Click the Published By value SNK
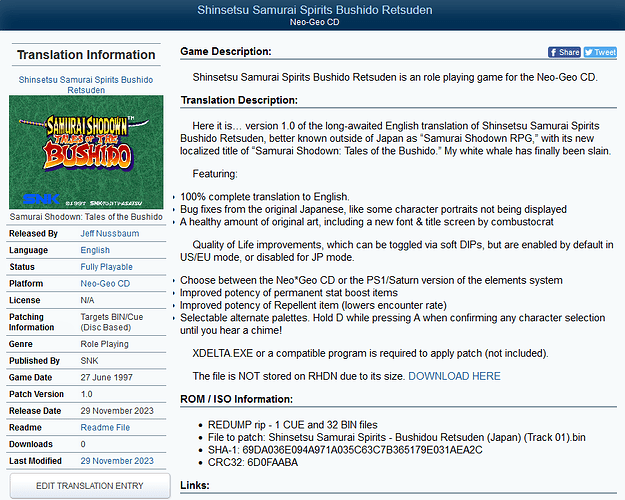Screen dimensions: 625x500 [89, 360]
